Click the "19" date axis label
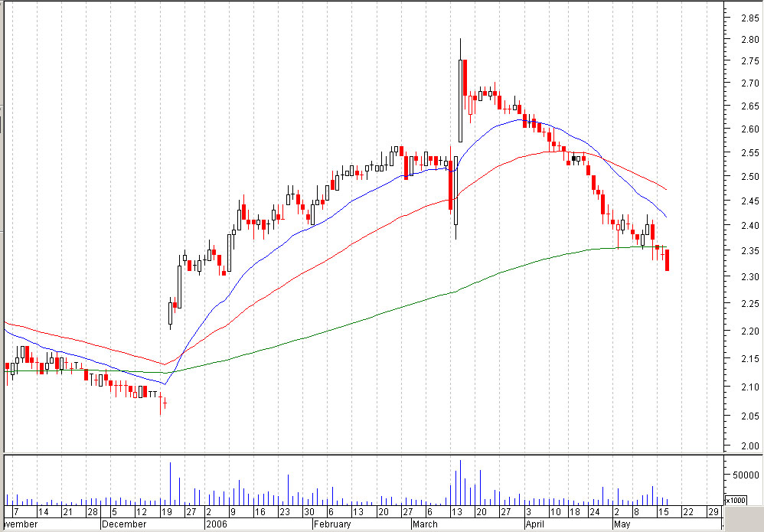The width and height of the screenshot is (764, 532). (x=167, y=512)
